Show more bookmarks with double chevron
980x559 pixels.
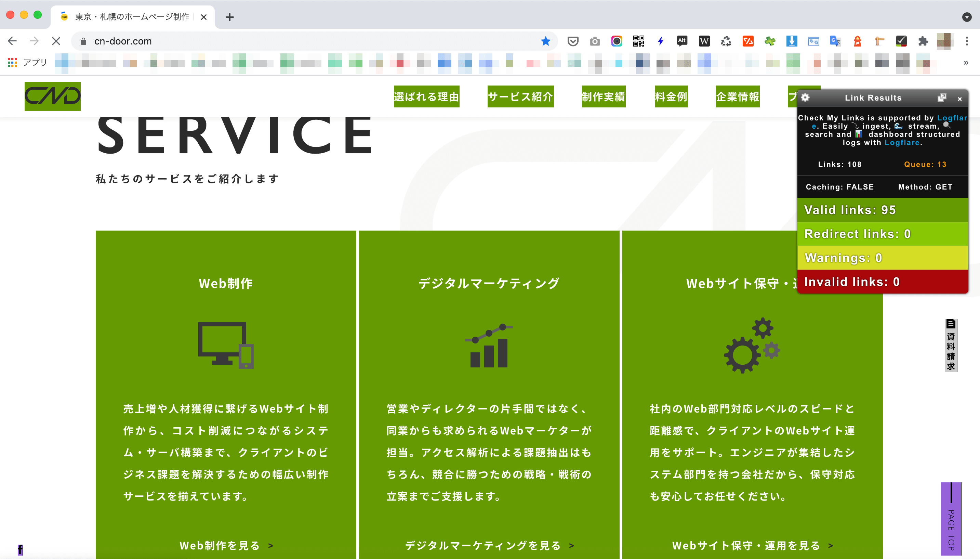966,62
